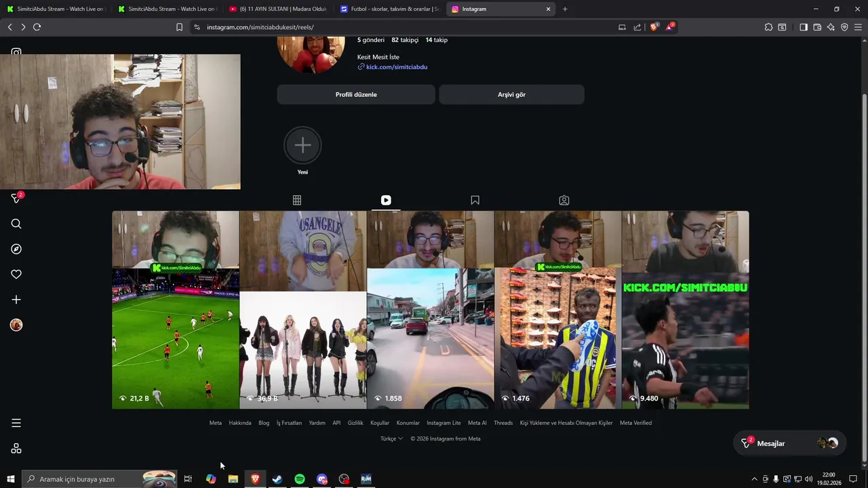Open Mesajlar floating messages button
The image size is (868, 488).
[790, 443]
